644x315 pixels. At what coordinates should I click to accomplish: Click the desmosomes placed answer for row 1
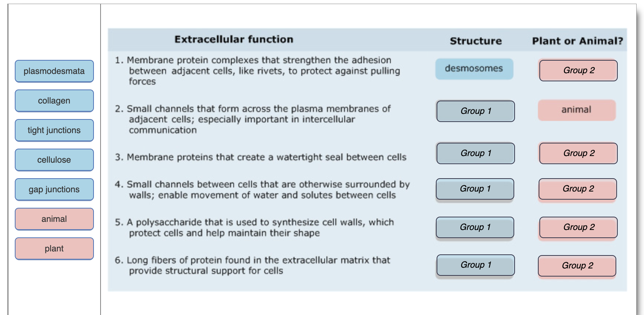(474, 68)
